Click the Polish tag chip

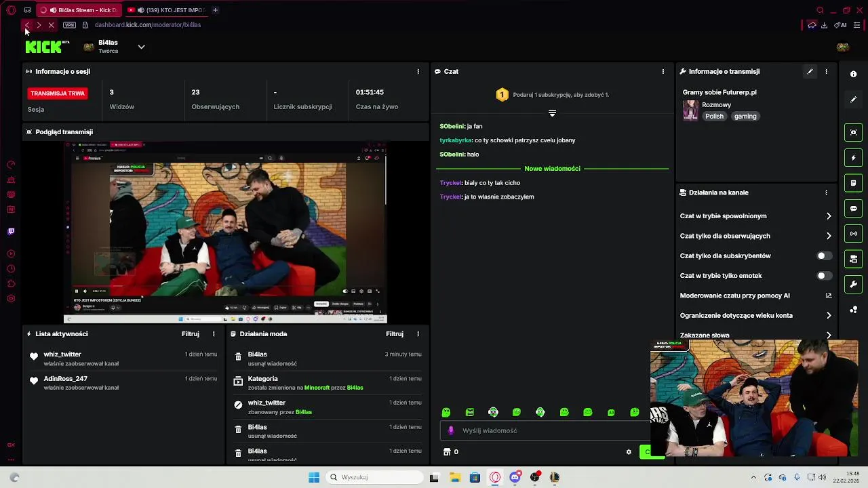tap(714, 117)
